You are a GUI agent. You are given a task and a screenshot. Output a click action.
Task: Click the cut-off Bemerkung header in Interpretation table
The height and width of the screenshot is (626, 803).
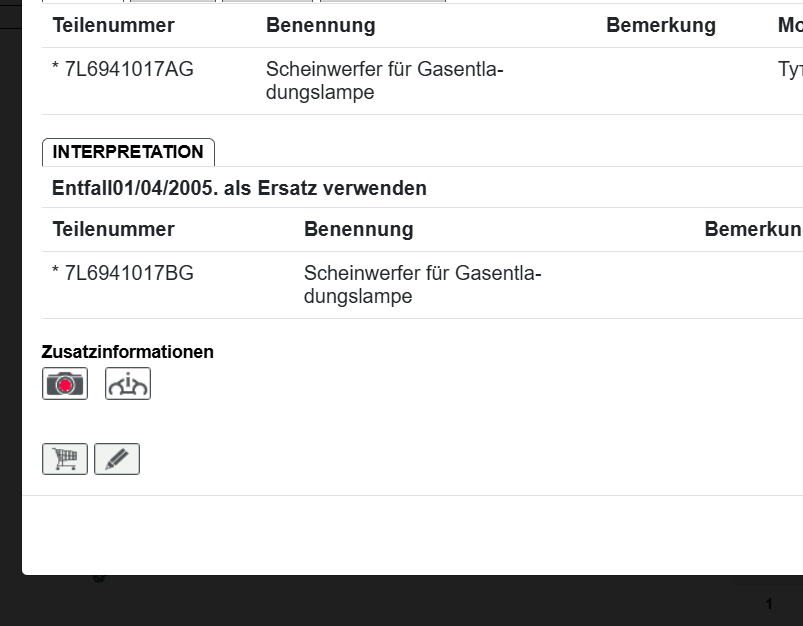tap(752, 229)
